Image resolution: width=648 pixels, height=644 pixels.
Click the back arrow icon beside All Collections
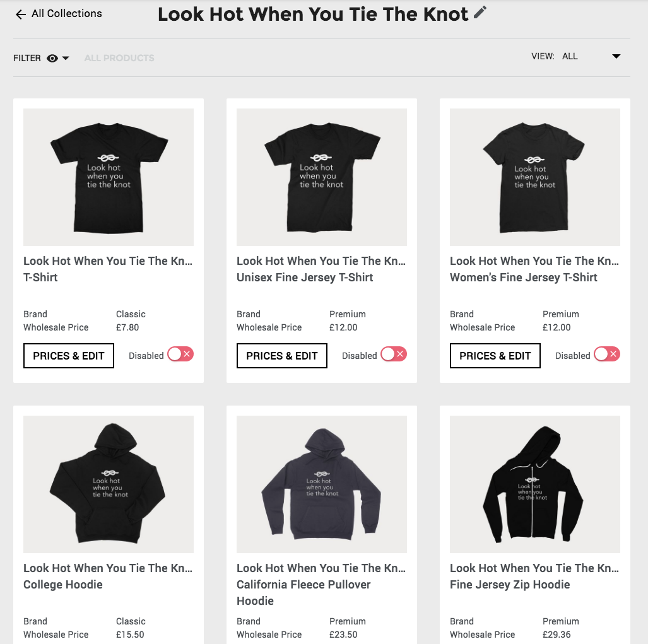point(21,14)
